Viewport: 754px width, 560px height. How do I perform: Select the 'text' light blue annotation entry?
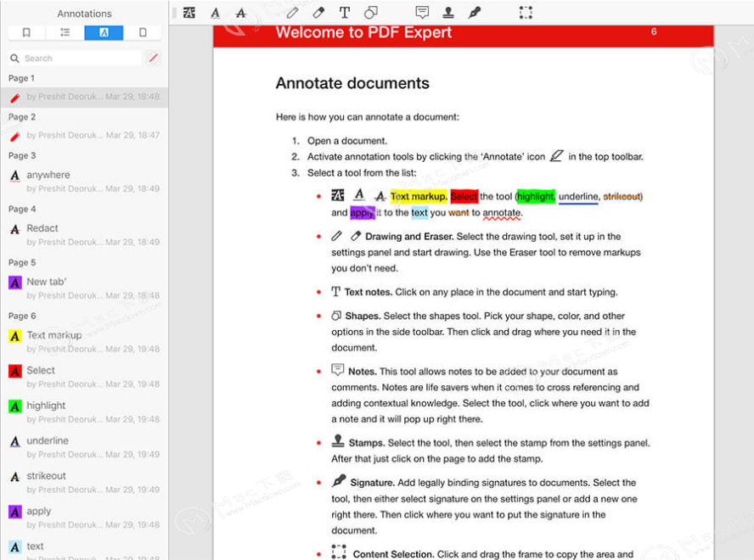pyautogui.click(x=84, y=549)
